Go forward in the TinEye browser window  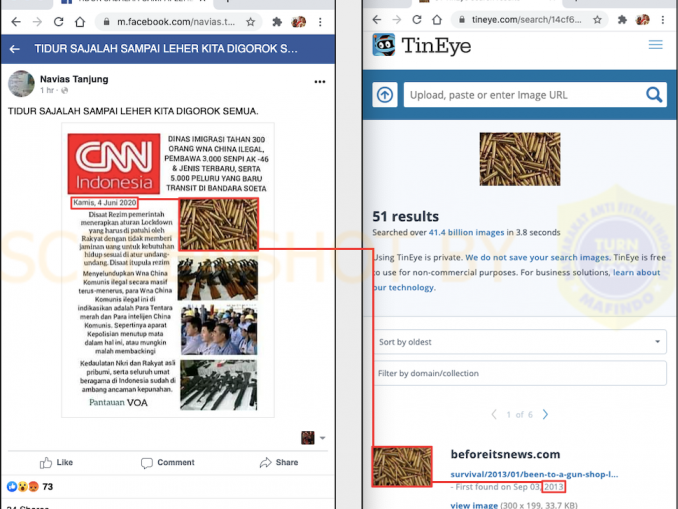point(397,19)
